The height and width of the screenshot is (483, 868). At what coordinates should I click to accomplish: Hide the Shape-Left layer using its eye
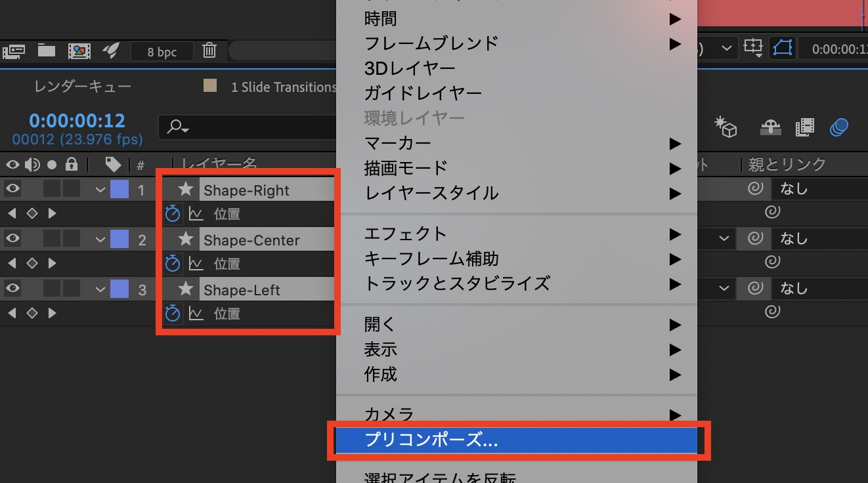12,289
